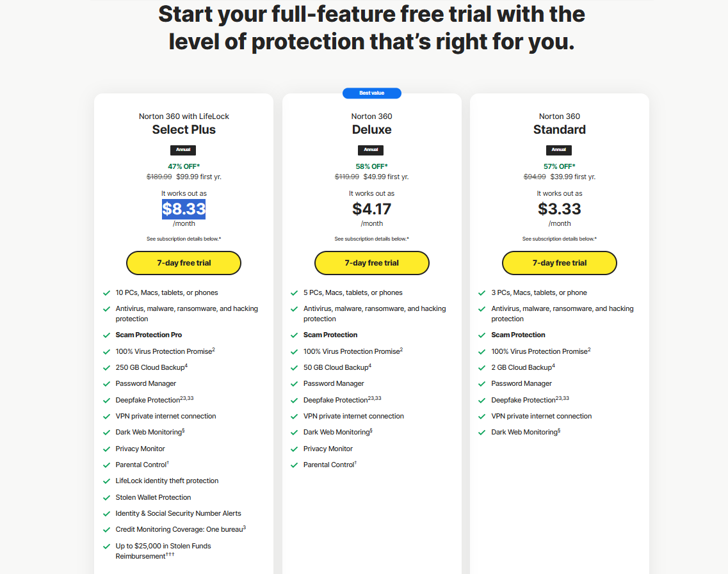The width and height of the screenshot is (728, 574).
Task: Click the checkmark next to 50 GB Cloud Backup
Action: click(x=295, y=367)
